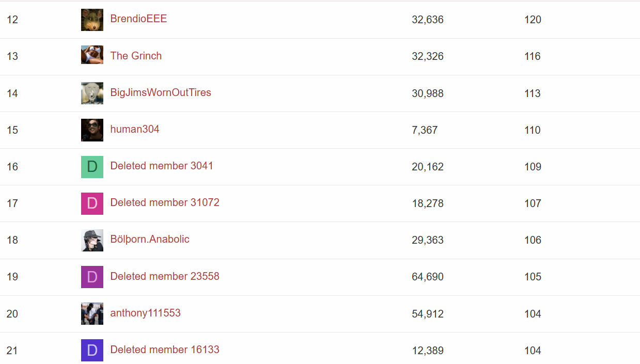This screenshot has width=640, height=364.
Task: Click purple D avatar for member 23558
Action: 92,277
